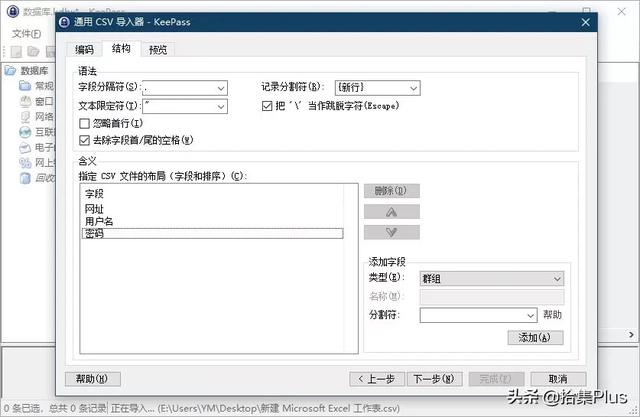The height and width of the screenshot is (417, 640).
Task: Go back with 上一步 button
Action: tap(376, 379)
